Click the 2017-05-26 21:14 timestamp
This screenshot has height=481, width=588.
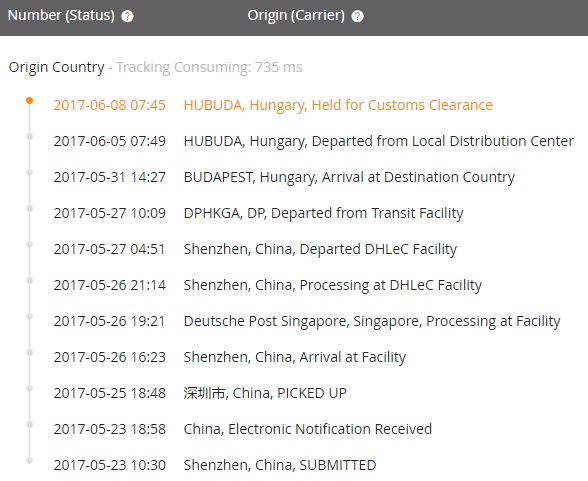click(110, 285)
